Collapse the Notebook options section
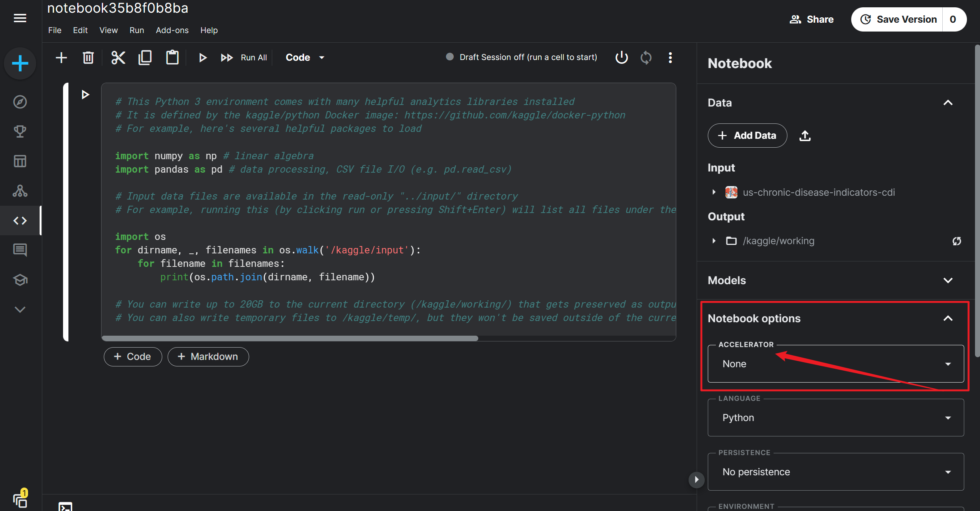 tap(948, 318)
